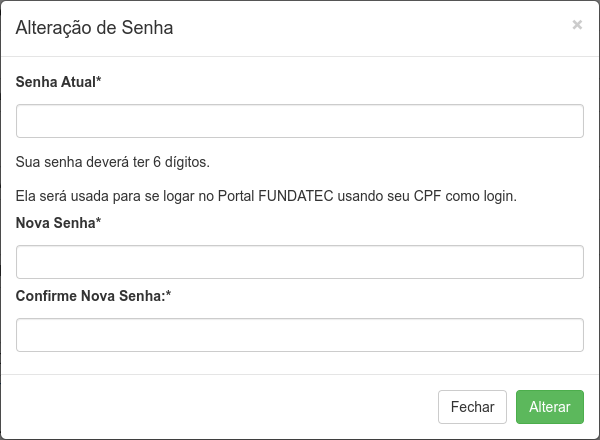Select the Confirme Nova Senha input box
This screenshot has width=600, height=440.
pos(300,335)
